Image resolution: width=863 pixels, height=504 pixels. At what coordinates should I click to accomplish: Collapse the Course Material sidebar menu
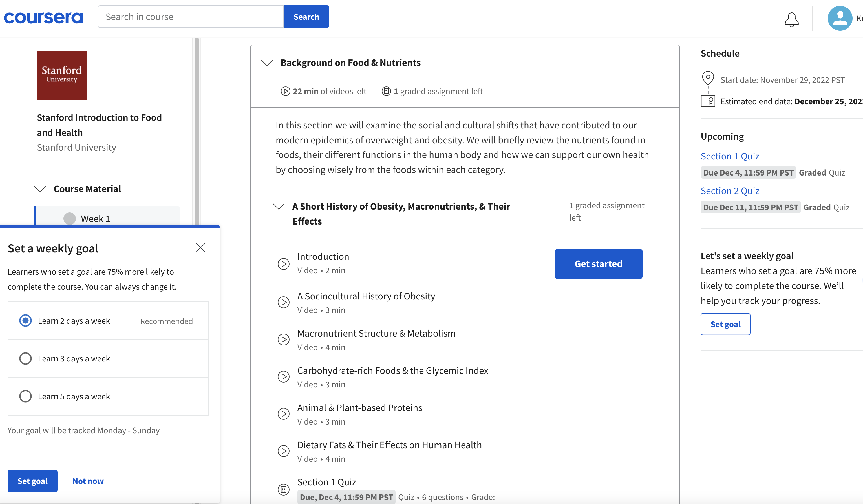point(40,189)
